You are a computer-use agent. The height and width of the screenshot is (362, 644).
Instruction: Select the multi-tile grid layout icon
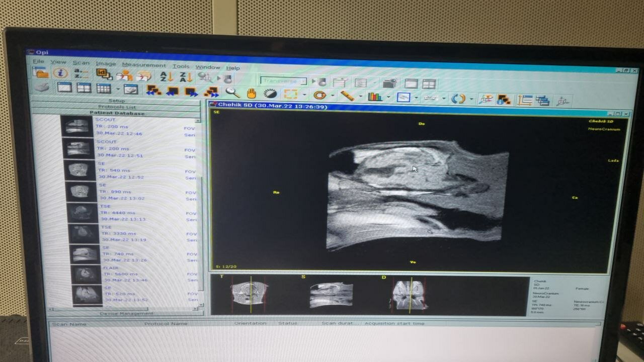[x=104, y=88]
